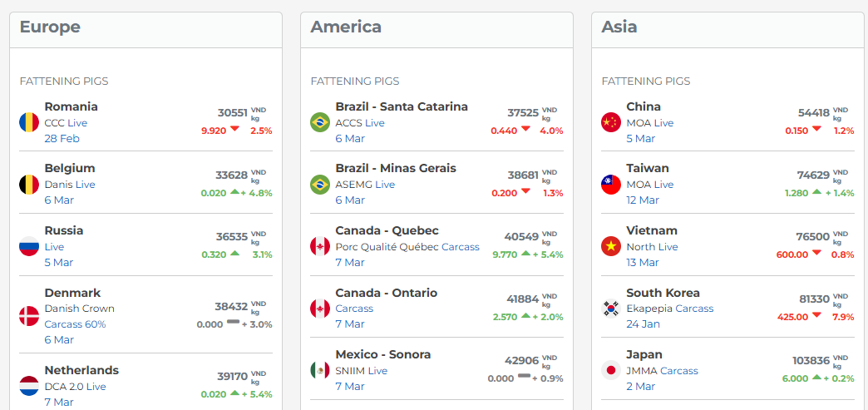Click the Belgium flag icon

click(x=29, y=185)
